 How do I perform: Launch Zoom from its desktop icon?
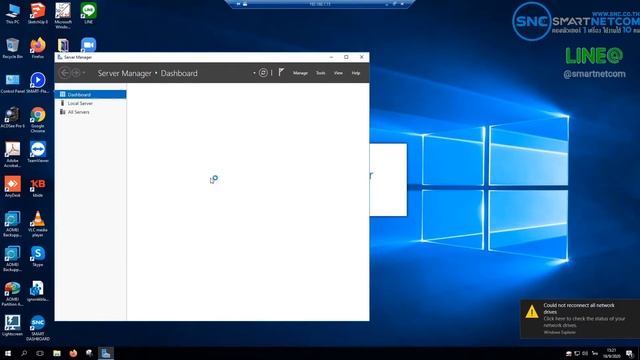pyautogui.click(x=89, y=44)
